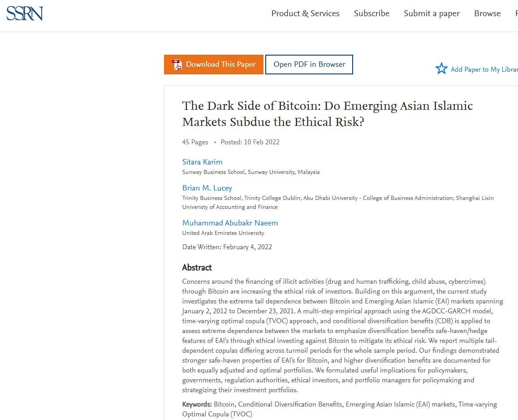This screenshot has height=420, width=518.
Task: Click the Date Written February 4, 2022 text
Action: click(x=227, y=247)
